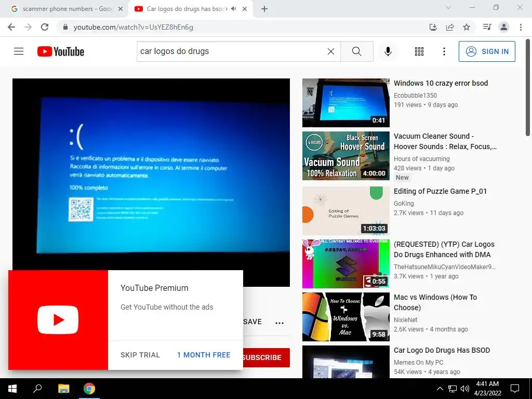Mute the tab via speaker icon
The width and height of the screenshot is (532, 399).
pyautogui.click(x=233, y=9)
